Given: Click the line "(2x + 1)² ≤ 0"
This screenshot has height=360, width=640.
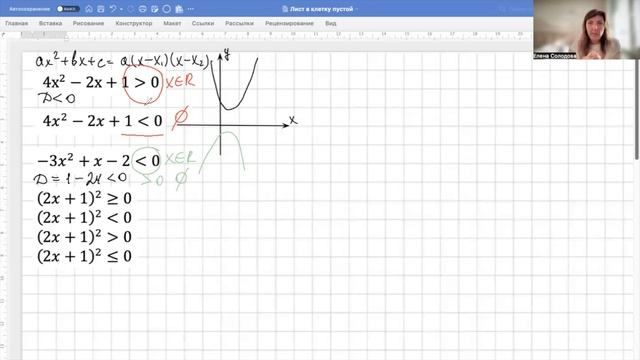Looking at the screenshot, I should 84,256.
